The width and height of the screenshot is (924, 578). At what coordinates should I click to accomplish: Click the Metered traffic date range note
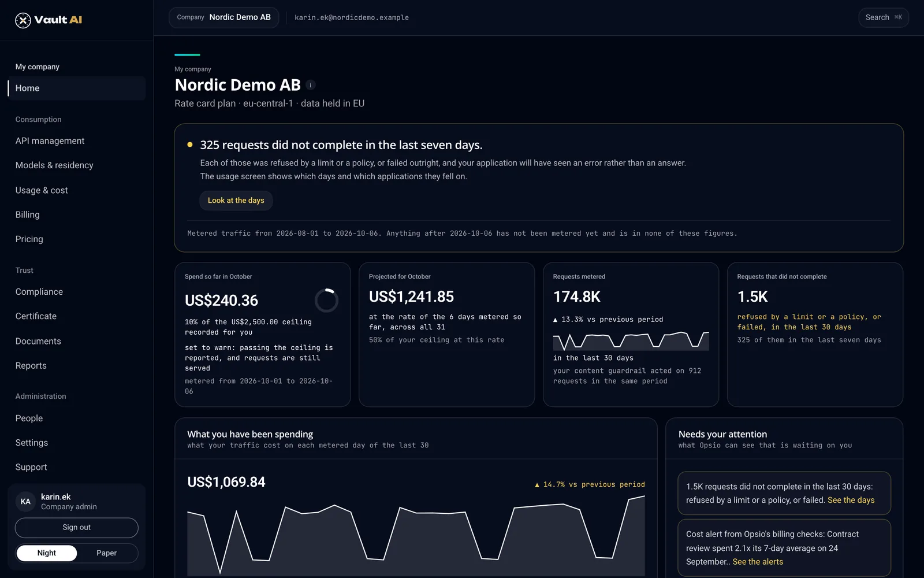pos(462,234)
